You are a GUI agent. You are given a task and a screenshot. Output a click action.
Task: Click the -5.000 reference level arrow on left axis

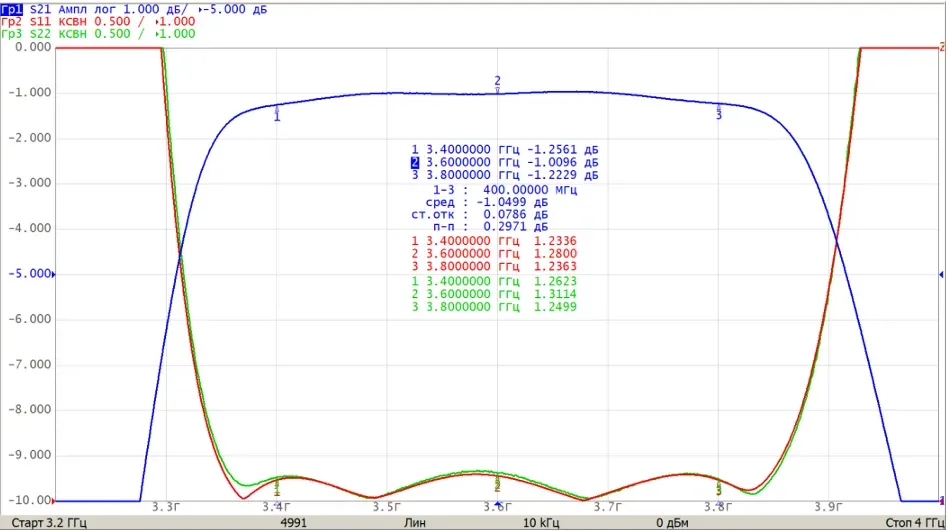(53, 274)
